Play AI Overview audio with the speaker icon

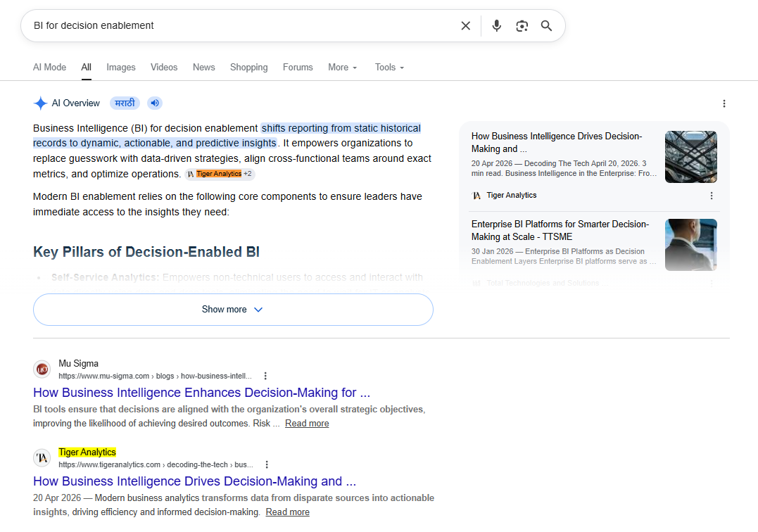[155, 103]
